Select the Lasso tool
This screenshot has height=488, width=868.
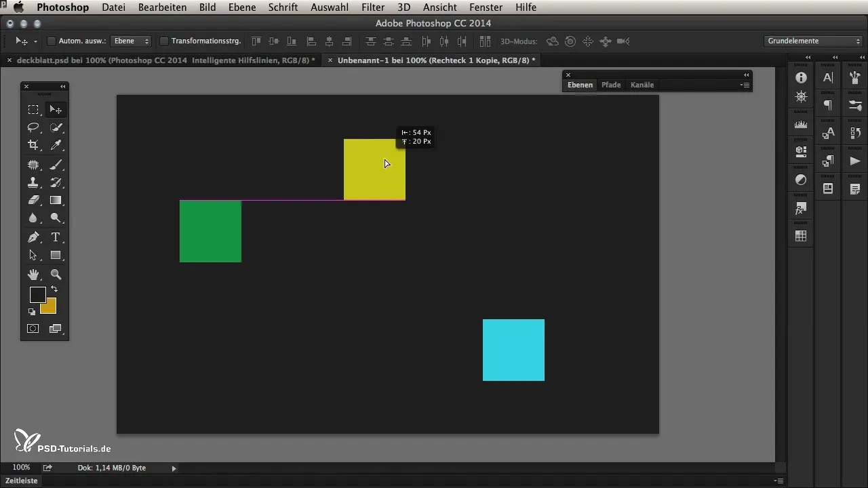pyautogui.click(x=33, y=127)
